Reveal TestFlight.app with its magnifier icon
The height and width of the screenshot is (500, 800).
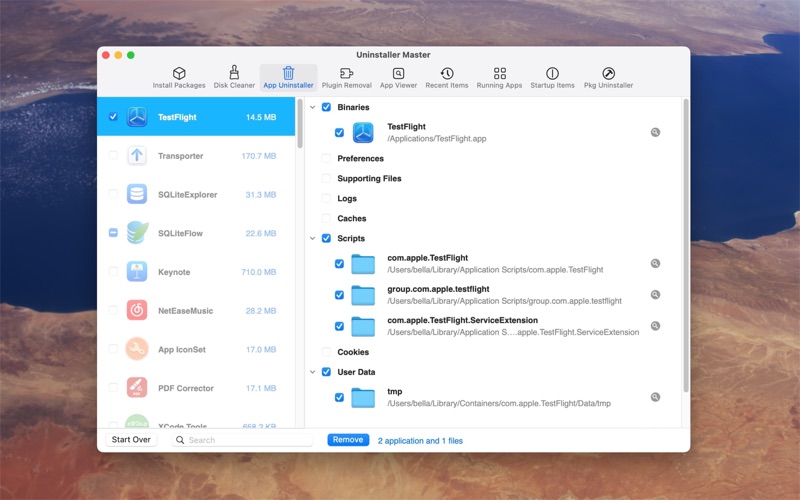tap(655, 132)
